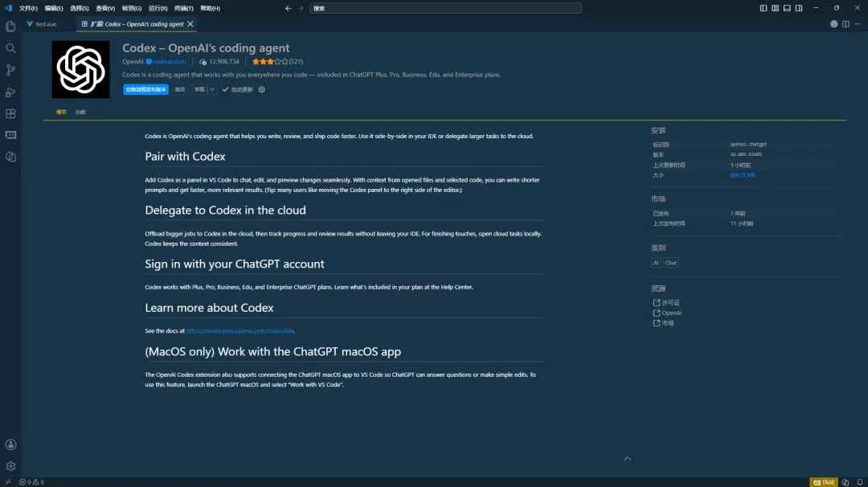
Task: Open the 终端(T) menu
Action: click(x=184, y=8)
